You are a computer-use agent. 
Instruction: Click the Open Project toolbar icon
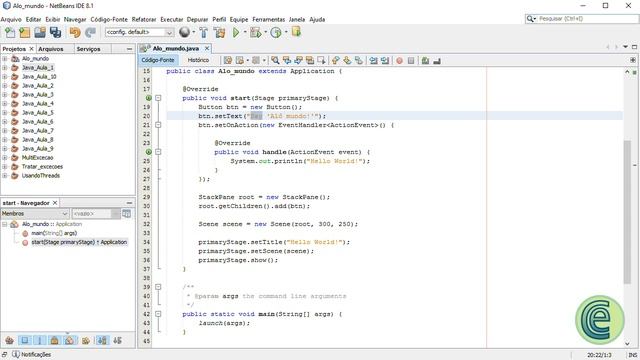point(40,32)
